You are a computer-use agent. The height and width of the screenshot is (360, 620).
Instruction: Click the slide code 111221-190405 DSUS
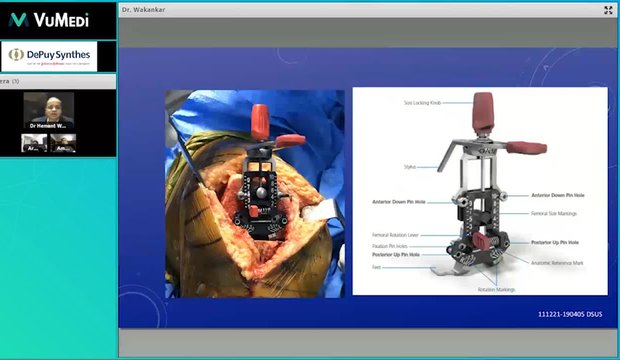click(570, 315)
